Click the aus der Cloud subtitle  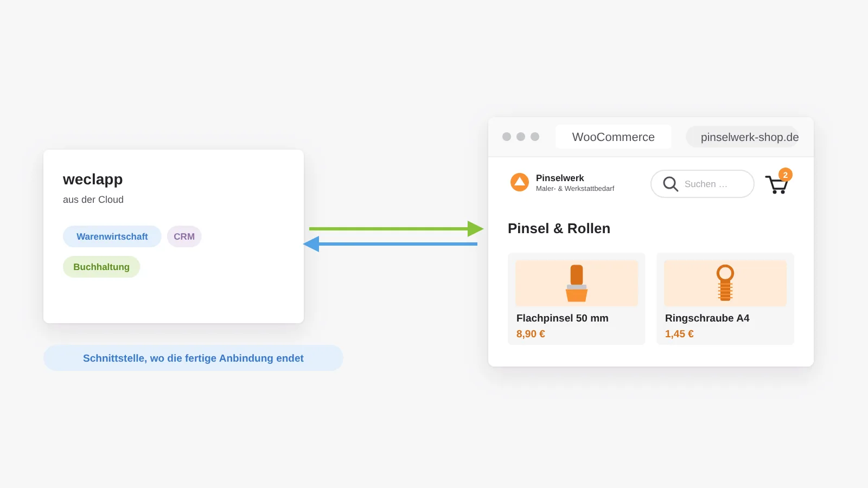pos(93,200)
